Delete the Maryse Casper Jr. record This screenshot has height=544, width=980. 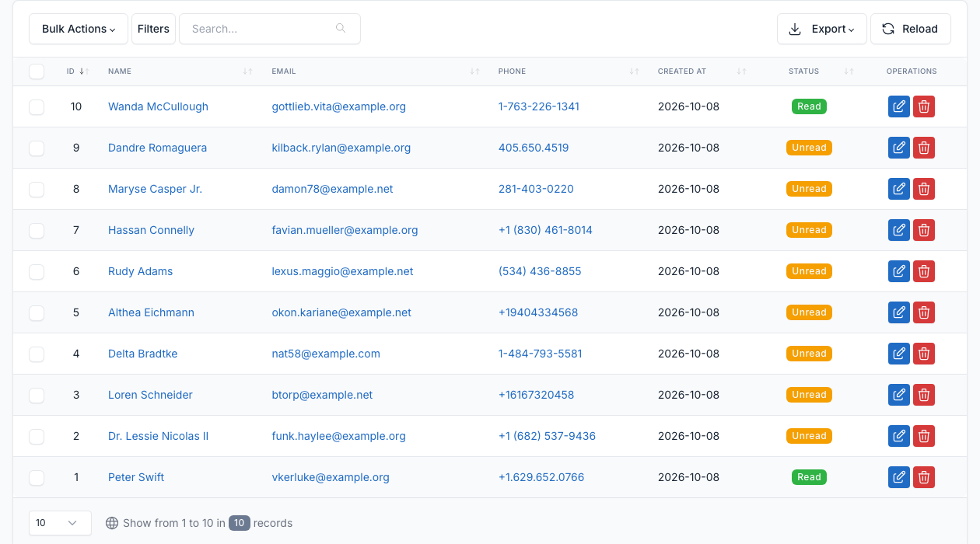pos(924,189)
